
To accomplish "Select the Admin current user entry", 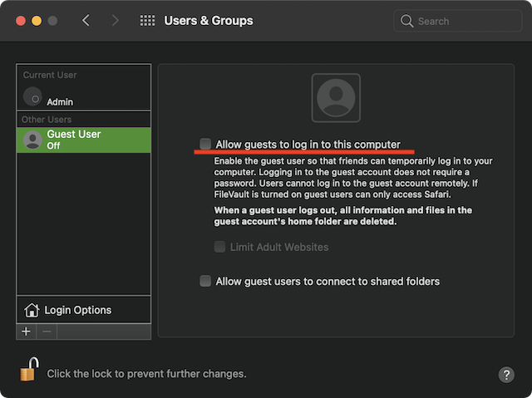I will point(83,97).
